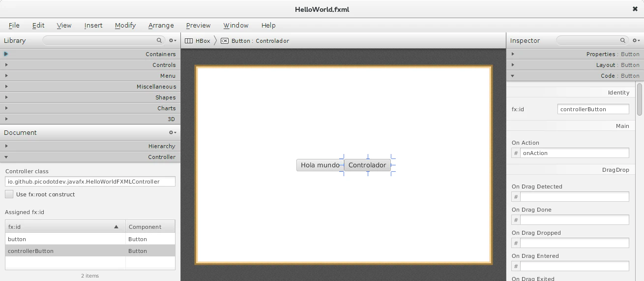The width and height of the screenshot is (644, 281).
Task: Click the Inspector panel vertical scrollbar
Action: click(640, 98)
